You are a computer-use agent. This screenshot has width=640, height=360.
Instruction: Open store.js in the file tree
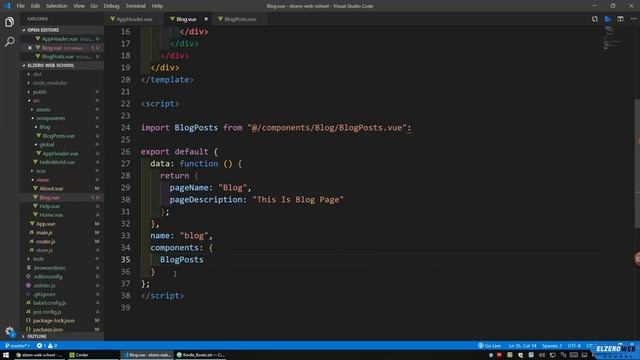tap(44, 250)
